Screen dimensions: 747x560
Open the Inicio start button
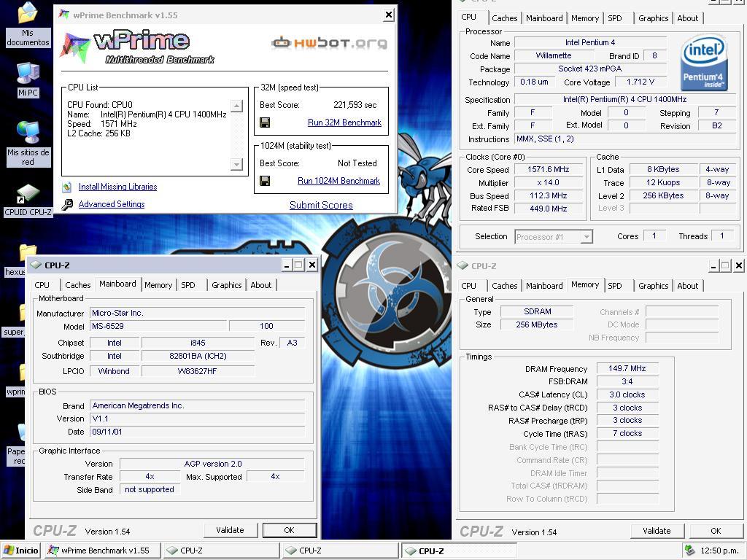coord(21,551)
